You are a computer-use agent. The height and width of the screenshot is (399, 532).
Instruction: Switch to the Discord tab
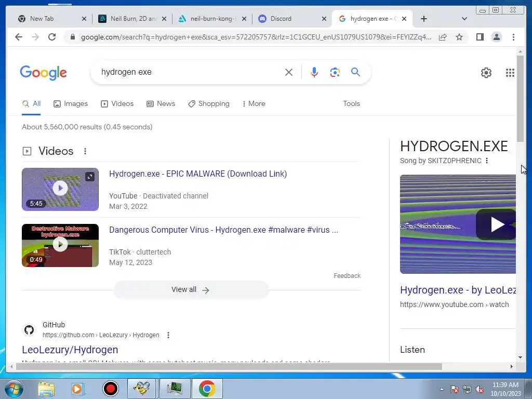pyautogui.click(x=292, y=19)
